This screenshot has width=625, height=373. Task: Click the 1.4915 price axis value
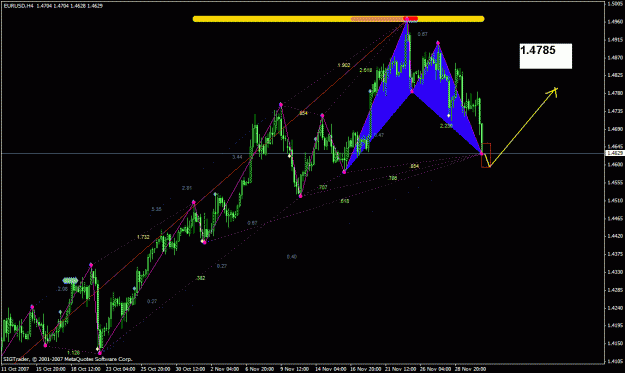click(x=615, y=40)
